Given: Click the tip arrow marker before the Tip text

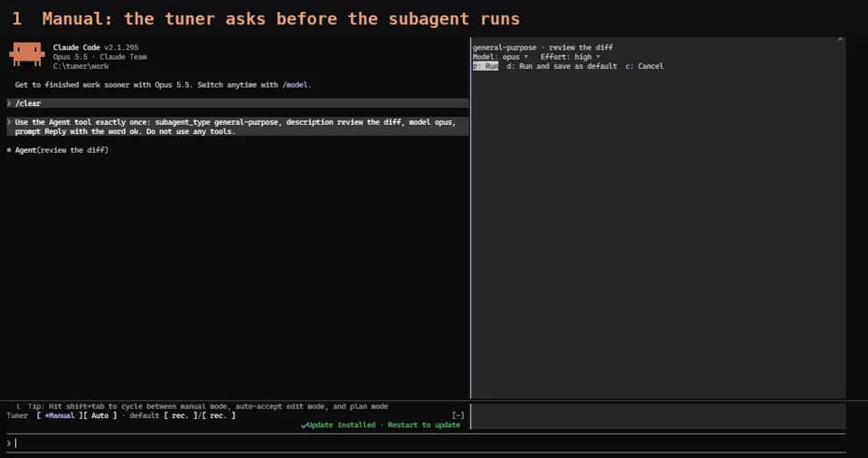Looking at the screenshot, I should click(18, 406).
